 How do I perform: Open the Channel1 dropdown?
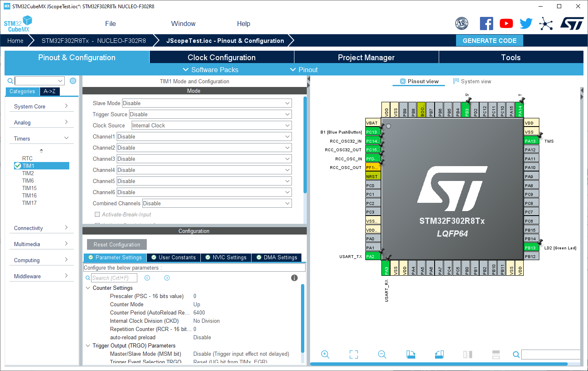tap(204, 136)
